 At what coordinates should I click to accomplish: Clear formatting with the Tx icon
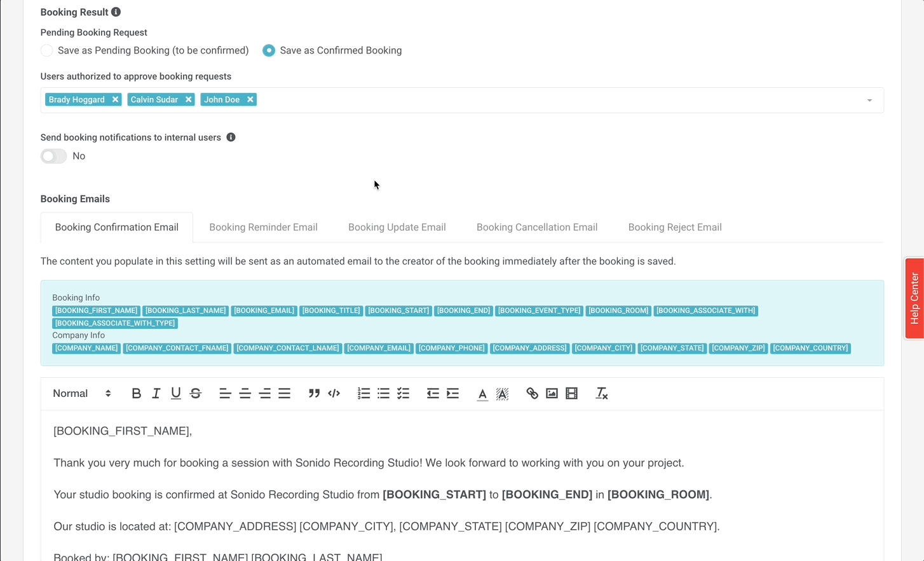601,394
